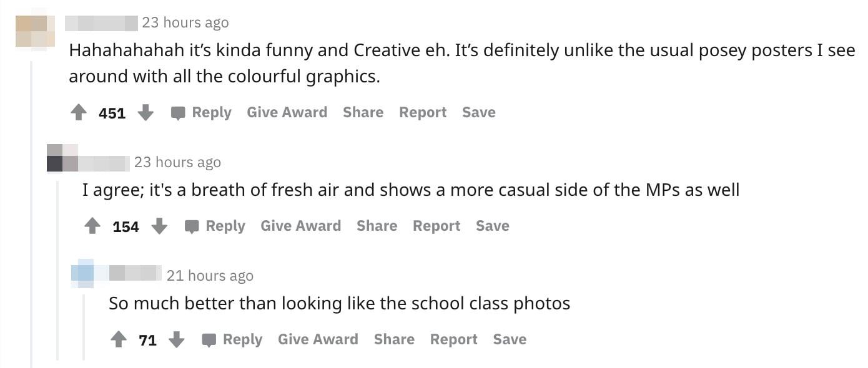Screen dimensions: 868x368
Task: Save the 71-point comment
Action: pyautogui.click(x=510, y=340)
